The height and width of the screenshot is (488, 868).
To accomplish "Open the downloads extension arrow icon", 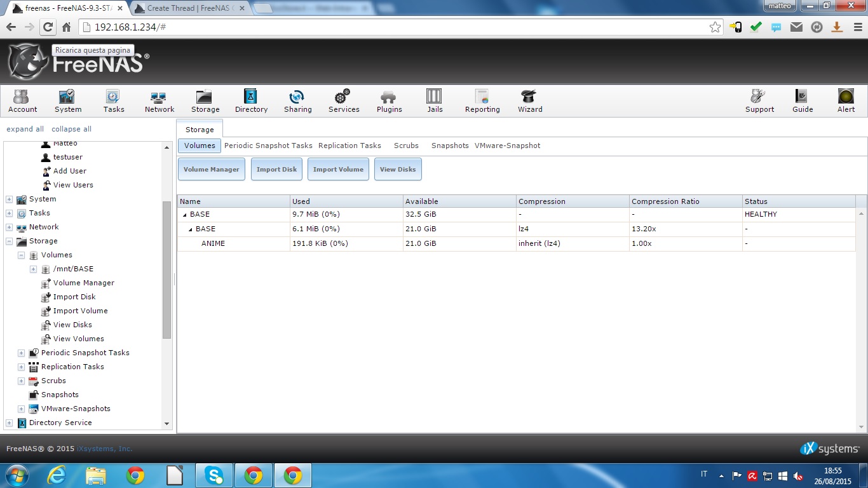I will (837, 27).
